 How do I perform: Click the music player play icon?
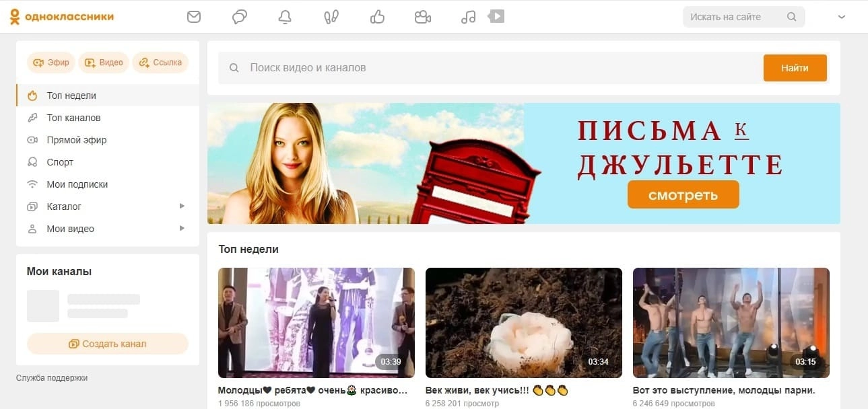click(496, 15)
